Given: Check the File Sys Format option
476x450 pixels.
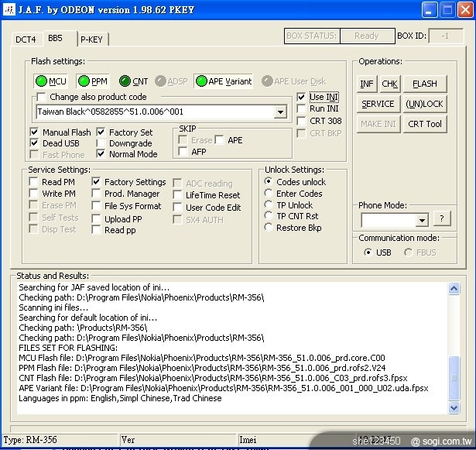Looking at the screenshot, I should (x=96, y=206).
